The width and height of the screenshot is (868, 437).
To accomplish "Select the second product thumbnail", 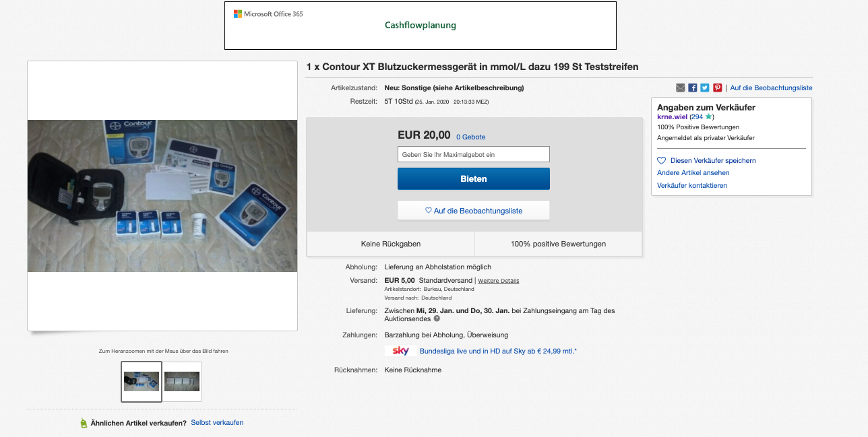I will (182, 382).
